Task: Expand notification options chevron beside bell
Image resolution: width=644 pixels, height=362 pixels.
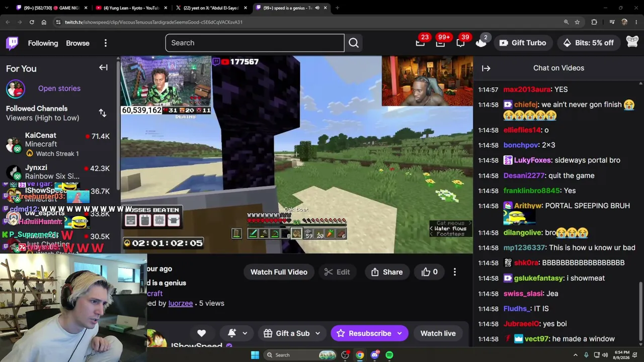Action: pyautogui.click(x=245, y=333)
